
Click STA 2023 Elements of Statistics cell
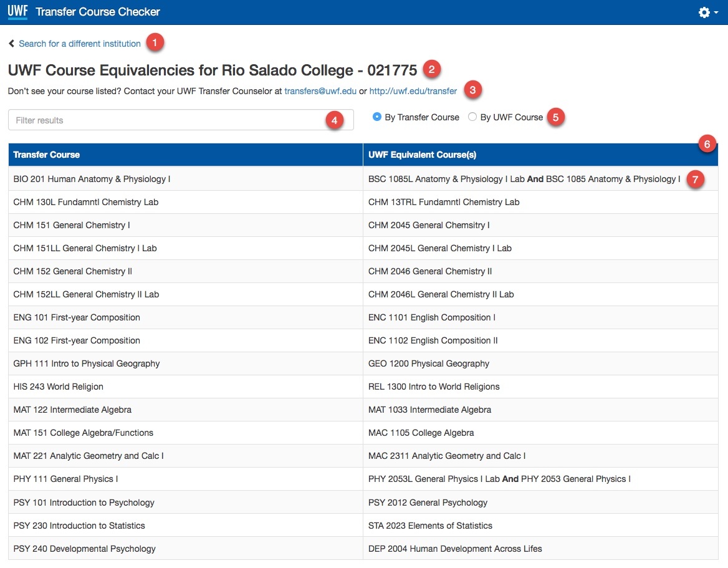click(x=540, y=526)
